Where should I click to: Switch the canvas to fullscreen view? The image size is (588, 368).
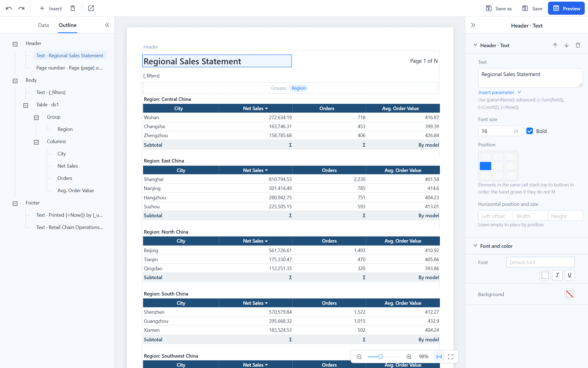[451, 357]
